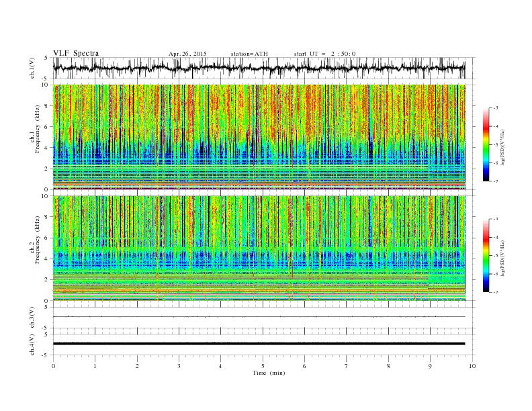Click the time axis tick label '8'

388,366
